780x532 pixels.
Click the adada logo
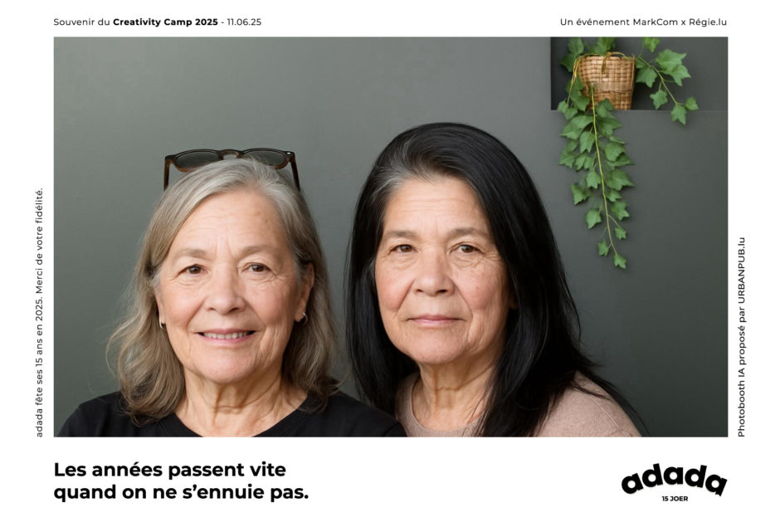(674, 479)
